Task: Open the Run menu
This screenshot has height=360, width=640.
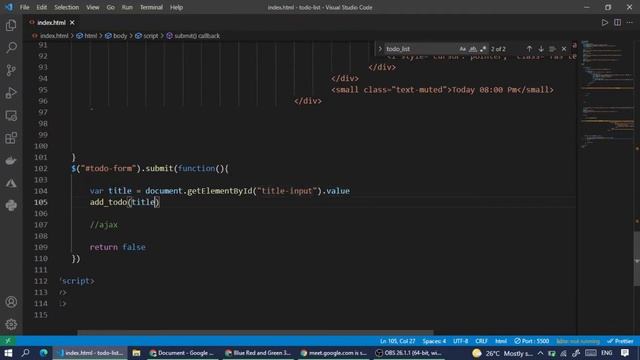Action: coord(127,7)
